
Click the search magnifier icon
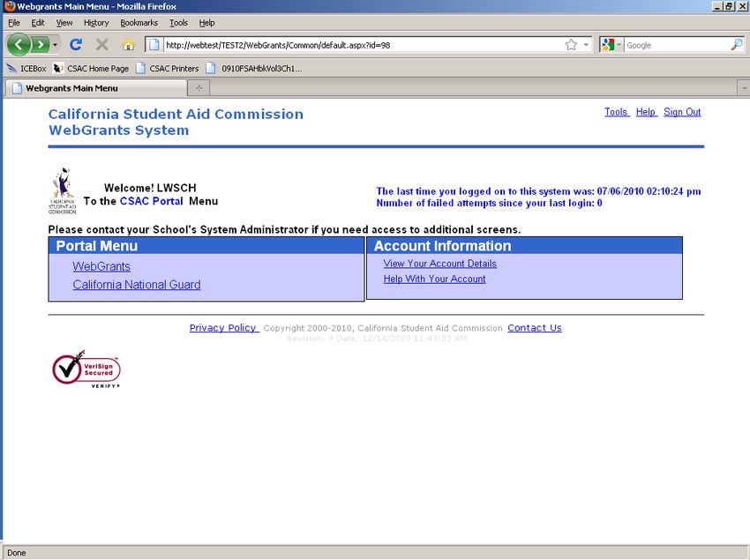pos(737,45)
